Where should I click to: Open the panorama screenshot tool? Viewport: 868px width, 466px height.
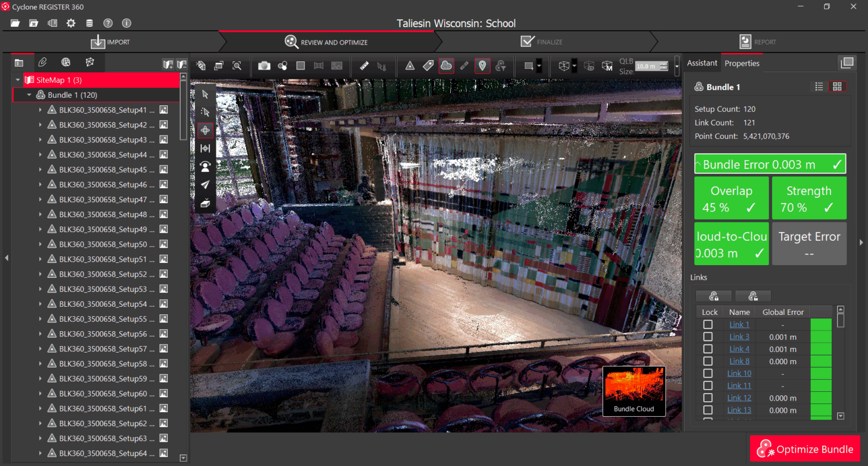click(x=318, y=65)
